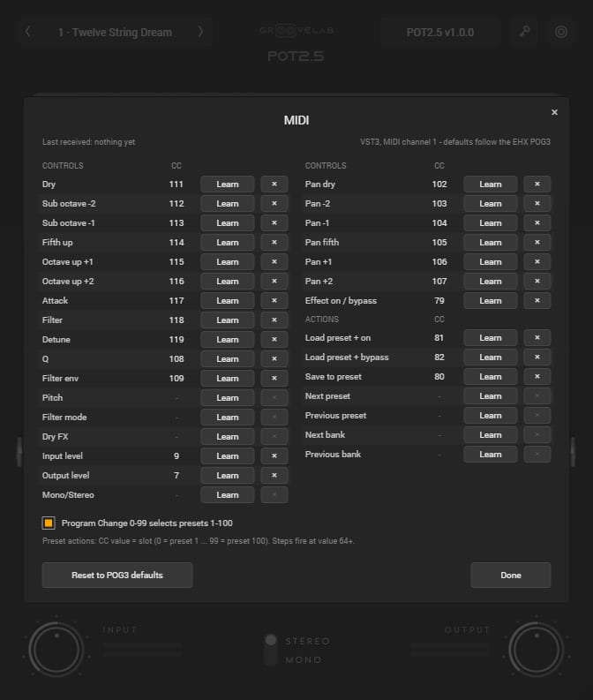
Task: Clear the Effect on / bypass CC
Action: click(x=537, y=300)
